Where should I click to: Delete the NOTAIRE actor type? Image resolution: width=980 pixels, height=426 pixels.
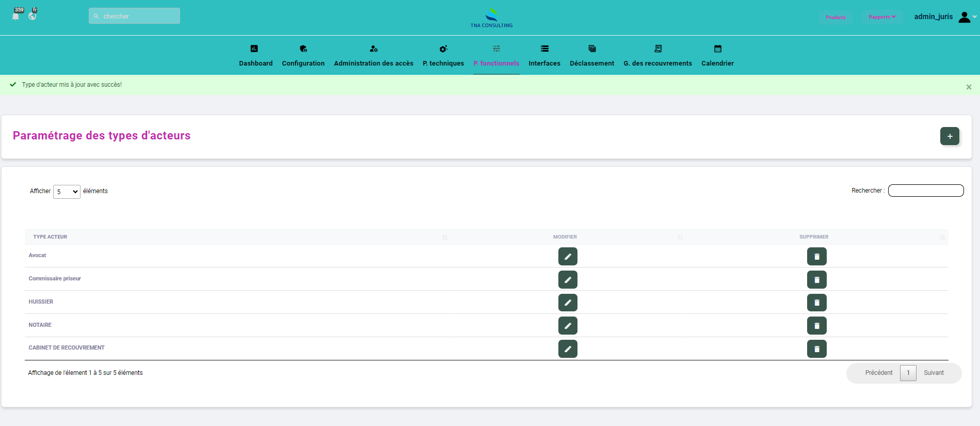[x=816, y=326]
